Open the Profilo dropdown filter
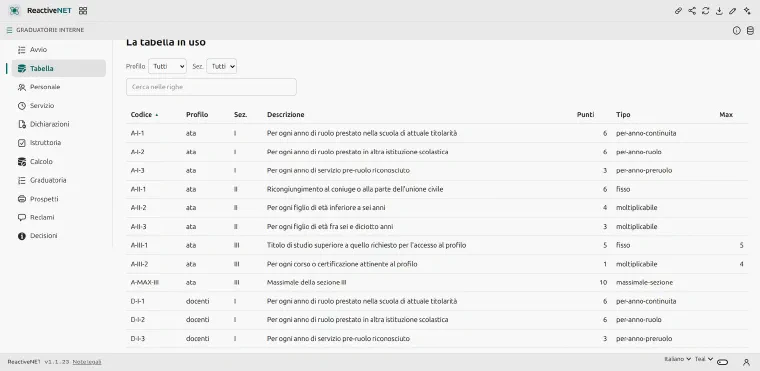 click(x=167, y=66)
